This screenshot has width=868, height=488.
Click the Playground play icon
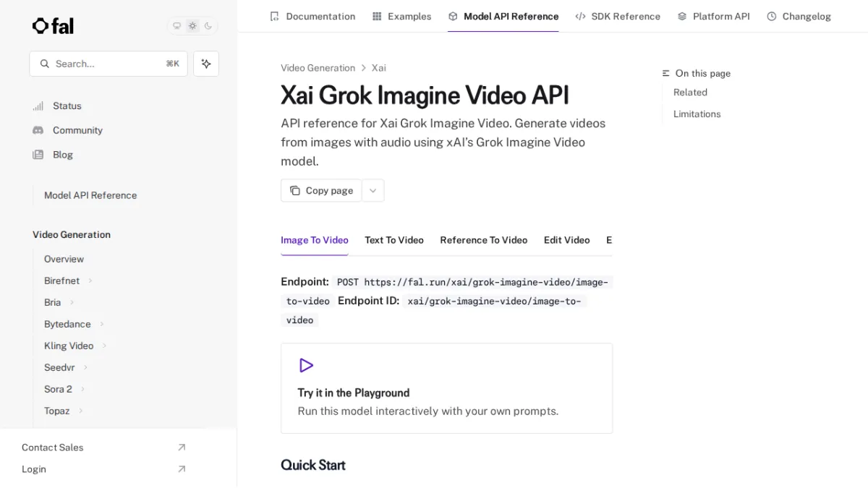[306, 365]
